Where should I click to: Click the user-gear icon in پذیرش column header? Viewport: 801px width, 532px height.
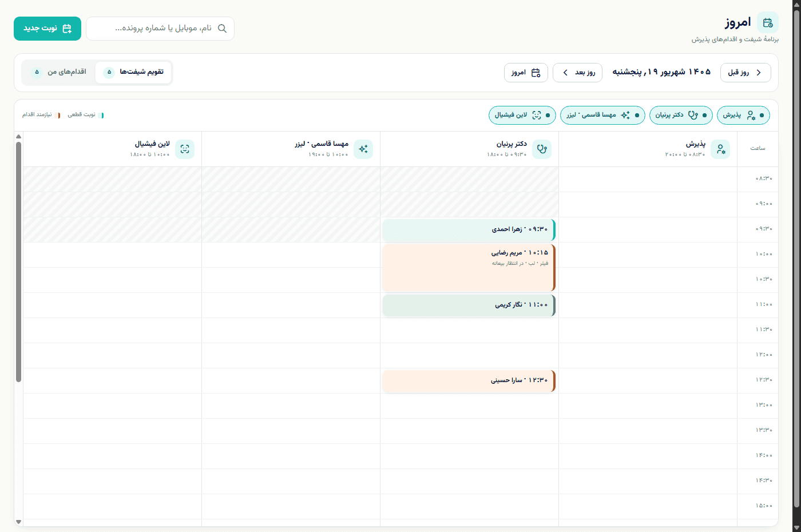720,149
